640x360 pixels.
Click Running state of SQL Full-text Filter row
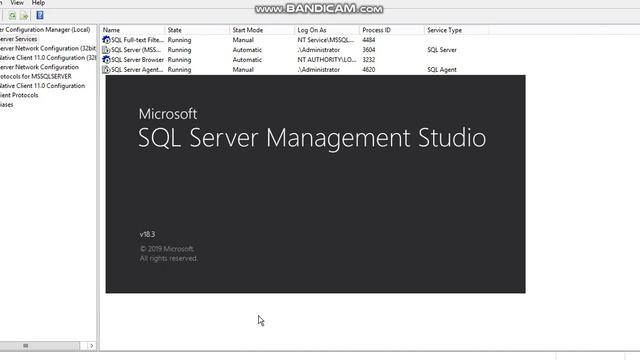point(179,40)
